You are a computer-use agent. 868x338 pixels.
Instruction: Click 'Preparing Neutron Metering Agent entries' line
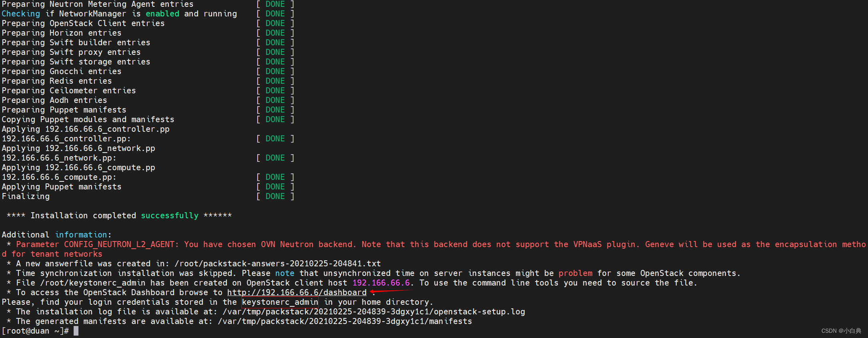(x=97, y=4)
